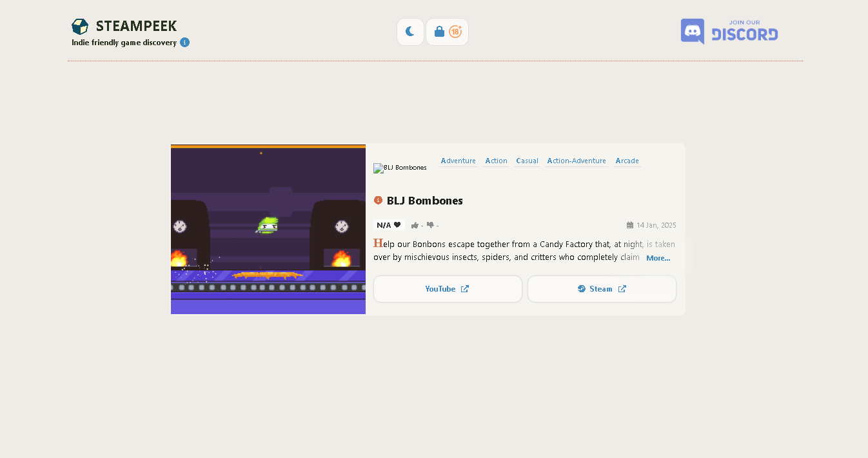Click the N/A heart rating badge

[x=389, y=225]
